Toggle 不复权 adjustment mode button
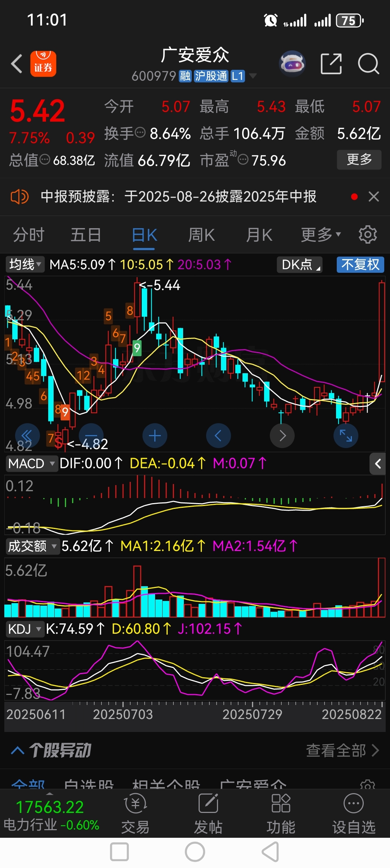The width and height of the screenshot is (390, 868). pyautogui.click(x=360, y=265)
